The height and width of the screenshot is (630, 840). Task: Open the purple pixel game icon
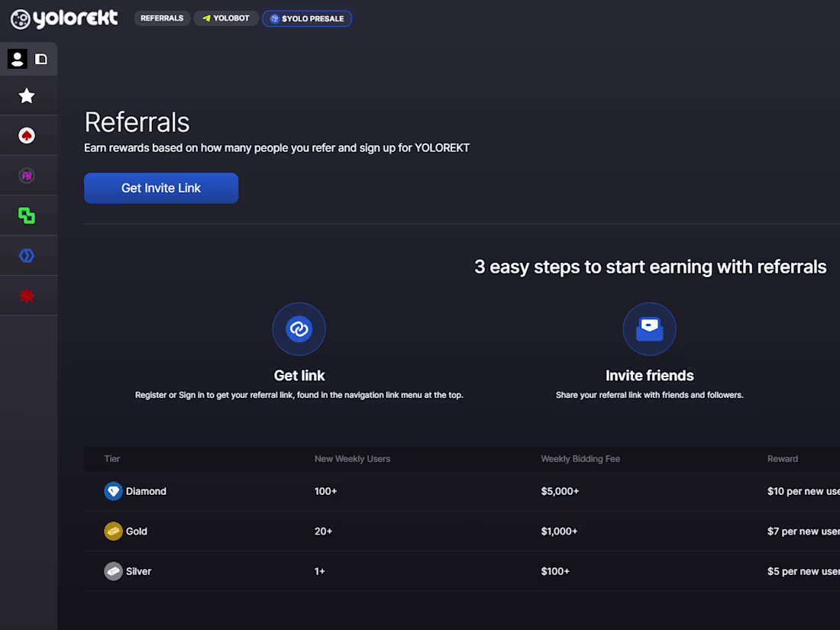coord(27,176)
